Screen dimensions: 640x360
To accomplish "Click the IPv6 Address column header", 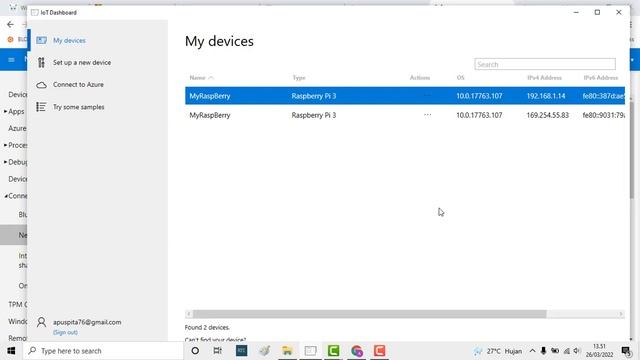I will pos(601,78).
